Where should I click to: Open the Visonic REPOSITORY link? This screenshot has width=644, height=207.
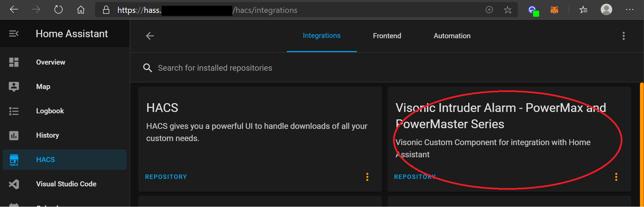415,177
